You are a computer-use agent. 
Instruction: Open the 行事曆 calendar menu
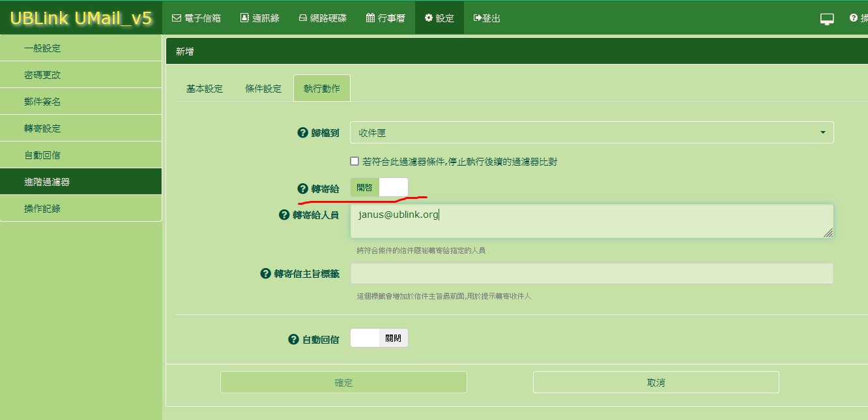(386, 18)
